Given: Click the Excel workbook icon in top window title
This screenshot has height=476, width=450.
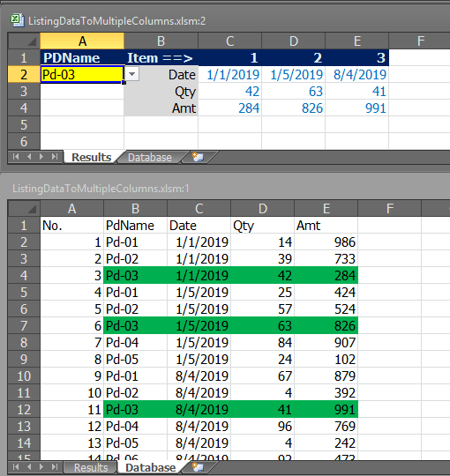Looking at the screenshot, I should point(18,20).
